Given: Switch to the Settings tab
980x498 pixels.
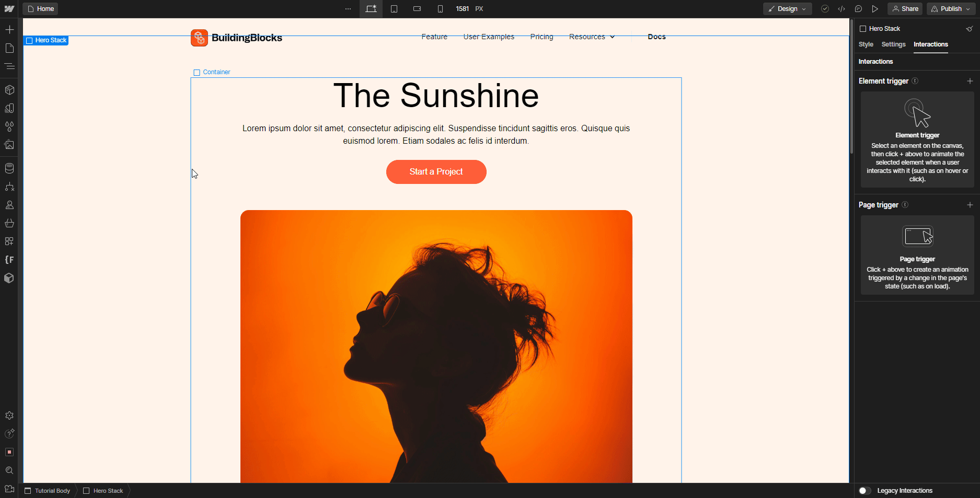Looking at the screenshot, I should point(893,44).
